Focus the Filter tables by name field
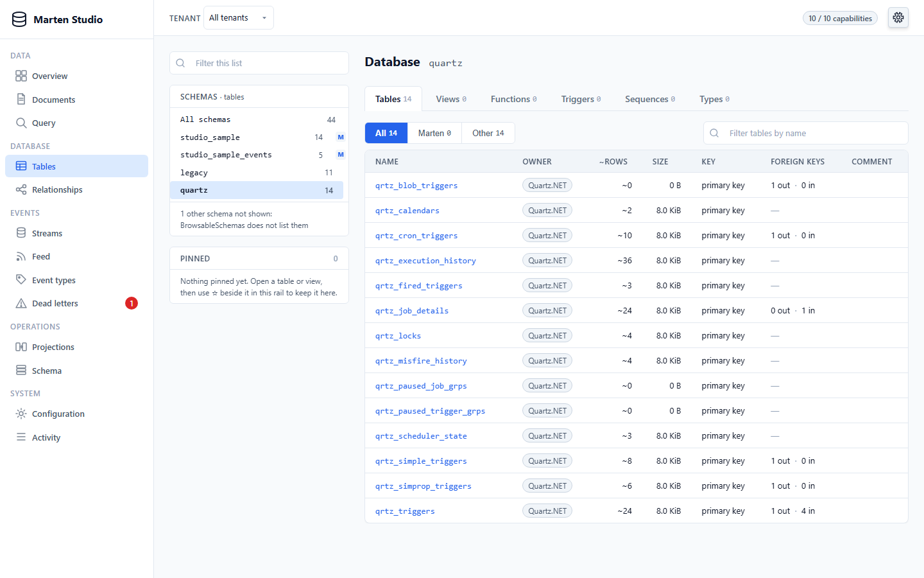 (806, 133)
